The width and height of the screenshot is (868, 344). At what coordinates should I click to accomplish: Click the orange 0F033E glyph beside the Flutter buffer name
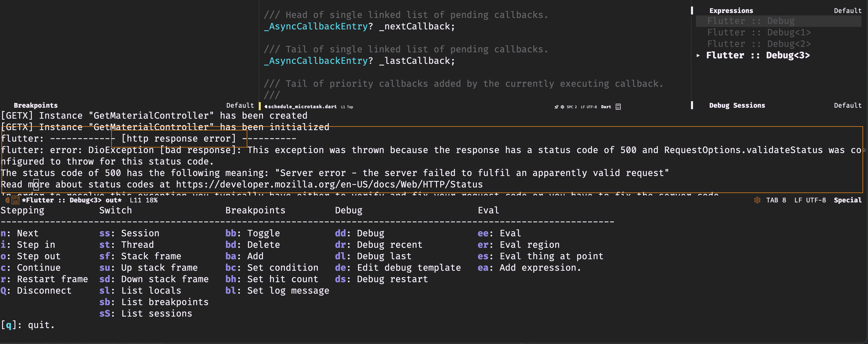point(15,200)
